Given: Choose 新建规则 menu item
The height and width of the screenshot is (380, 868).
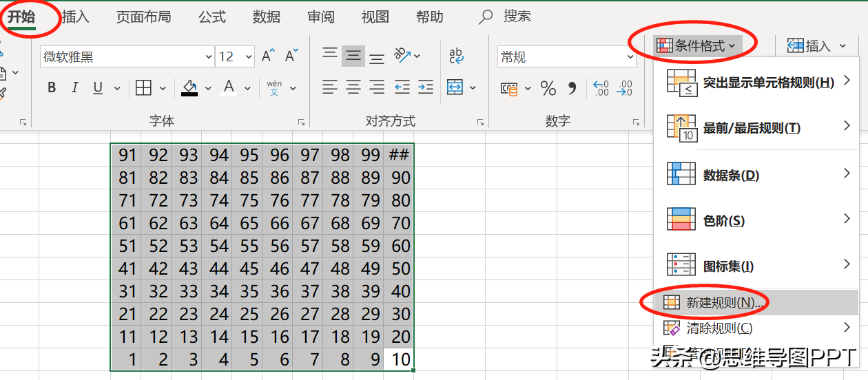Looking at the screenshot, I should click(758, 303).
